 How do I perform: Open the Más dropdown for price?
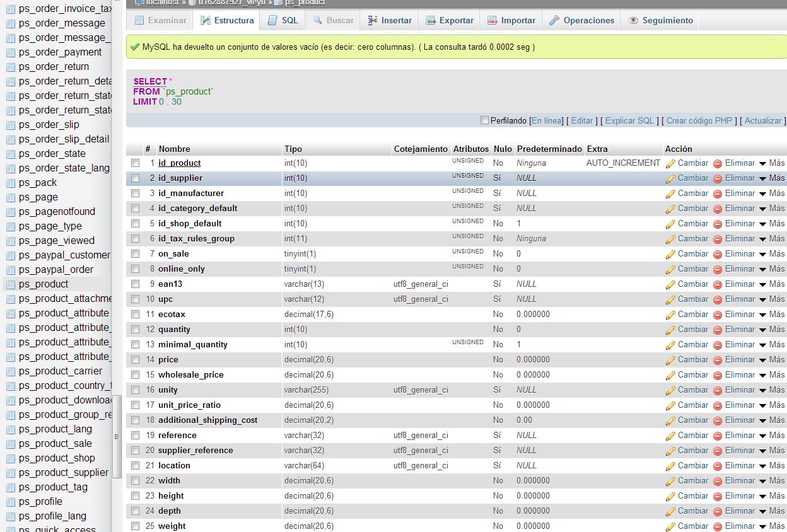(772, 359)
